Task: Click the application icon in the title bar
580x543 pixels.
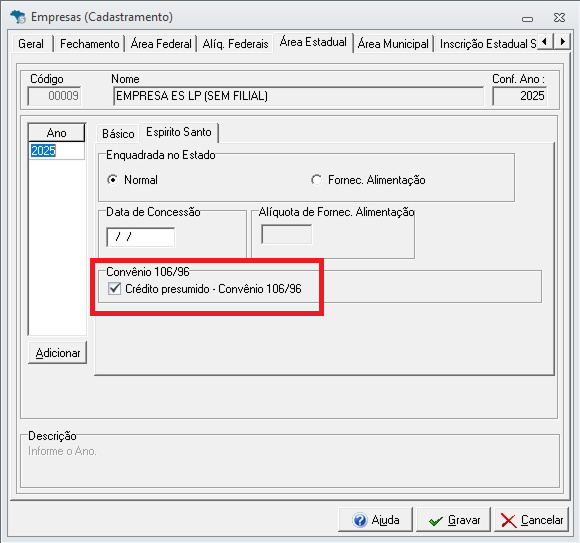Action: pos(18,17)
